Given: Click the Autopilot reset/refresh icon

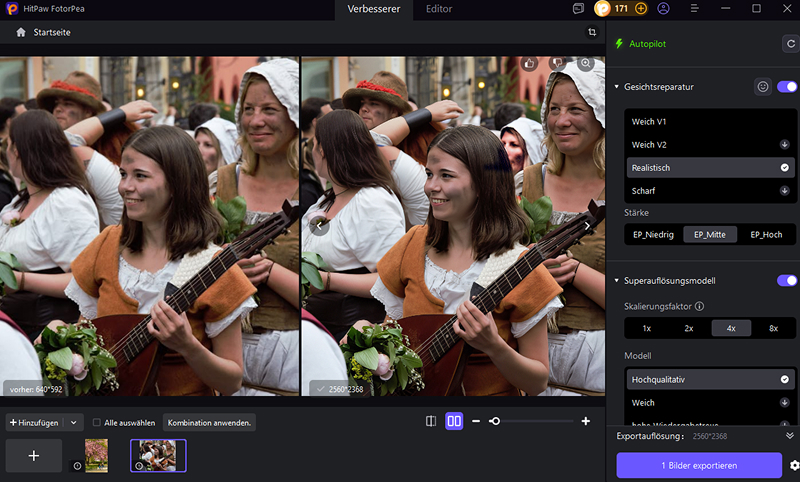Looking at the screenshot, I should [788, 44].
